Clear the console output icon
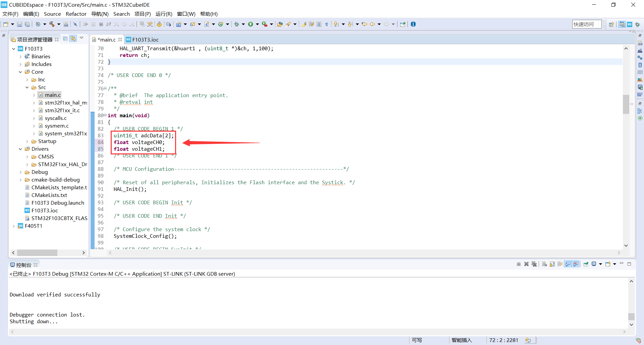The width and height of the screenshot is (644, 345). click(x=544, y=264)
